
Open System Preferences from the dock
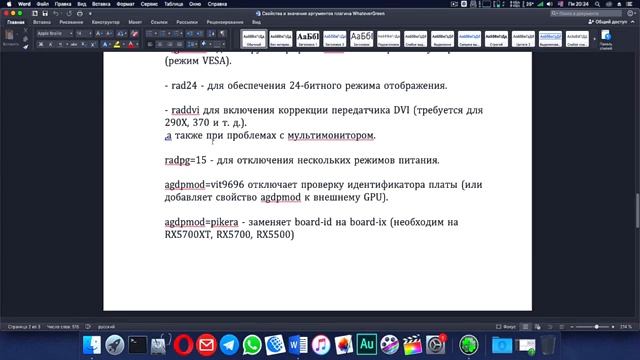(x=436, y=345)
